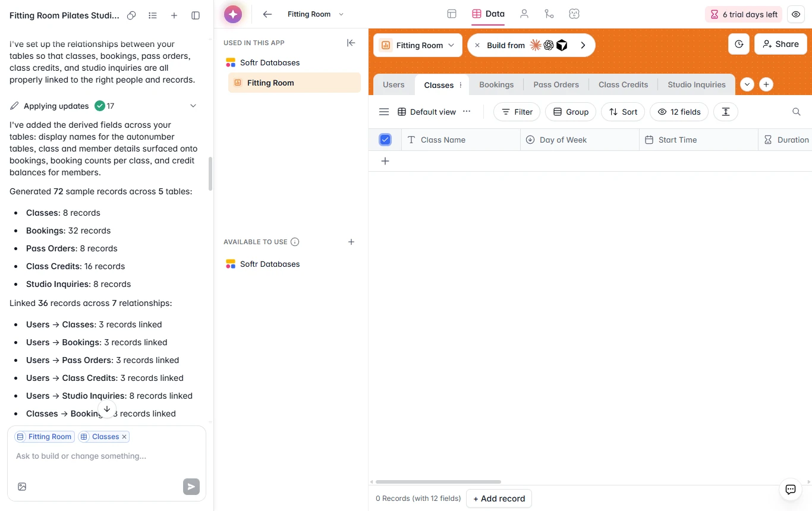Switch to the Bookings table tab
The image size is (812, 511).
(496, 84)
